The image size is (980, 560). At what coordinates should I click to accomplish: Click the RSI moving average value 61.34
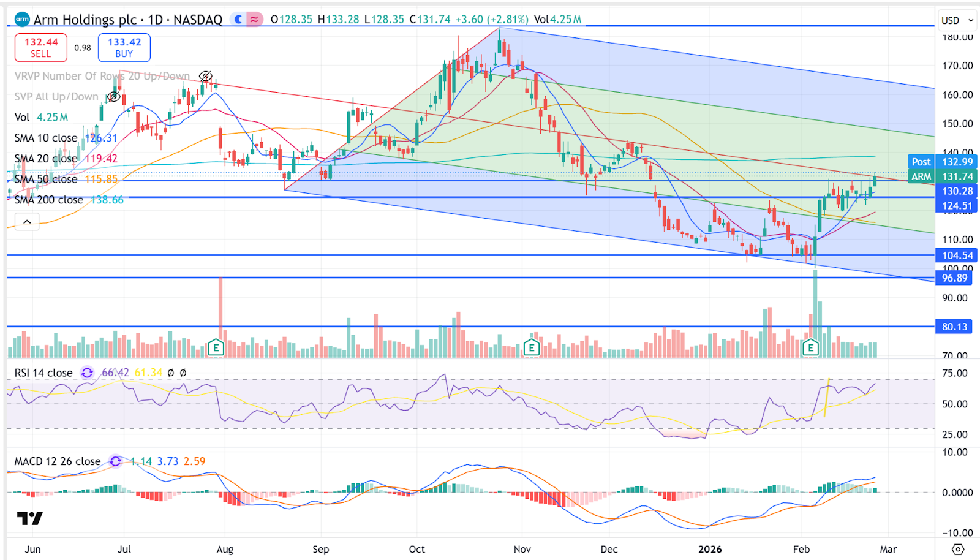pyautogui.click(x=148, y=373)
